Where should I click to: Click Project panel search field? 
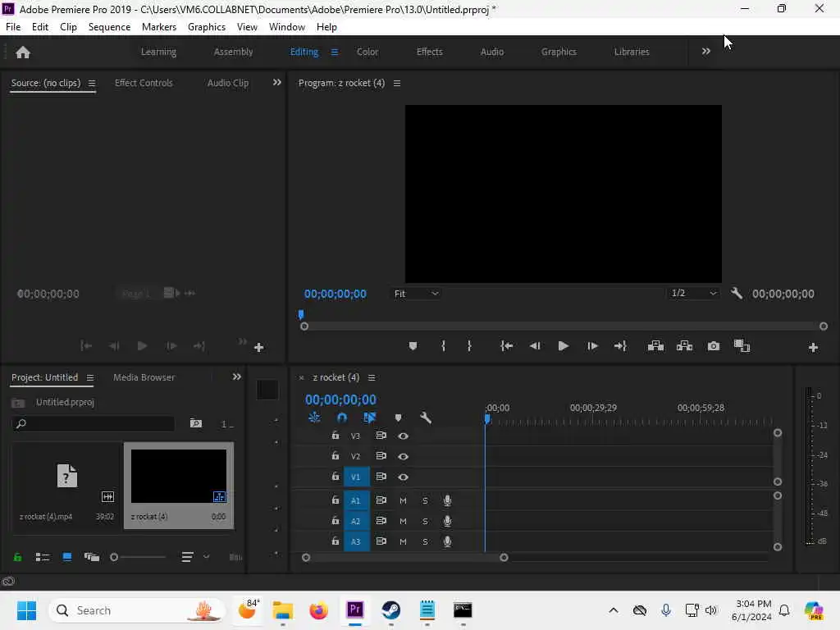tap(94, 424)
